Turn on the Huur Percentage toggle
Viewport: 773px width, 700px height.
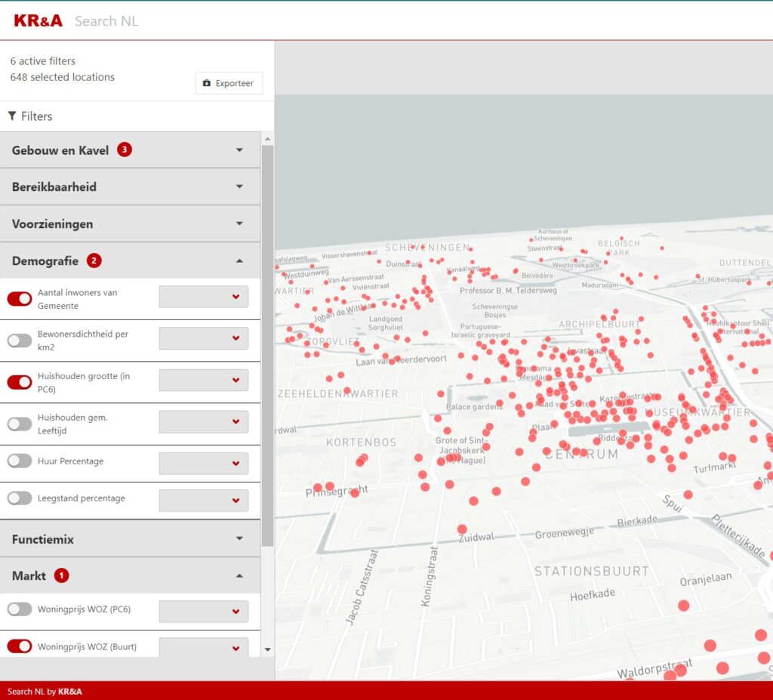pyautogui.click(x=20, y=461)
